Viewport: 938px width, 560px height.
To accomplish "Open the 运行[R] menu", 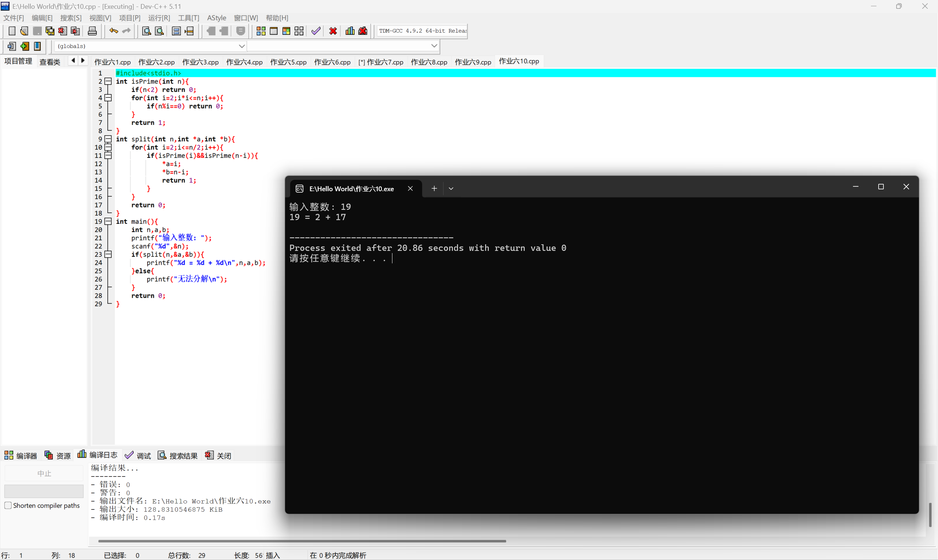I will tap(159, 18).
